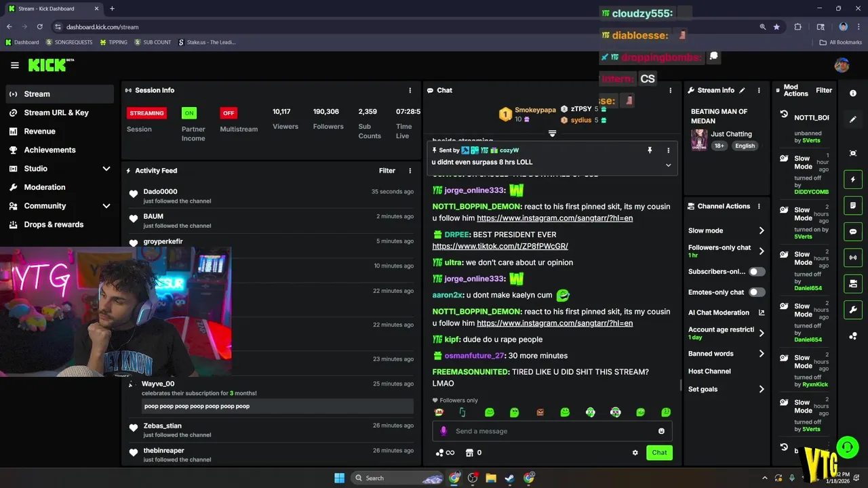Click the chat panel scrollbar
The image size is (868, 488).
(681, 385)
